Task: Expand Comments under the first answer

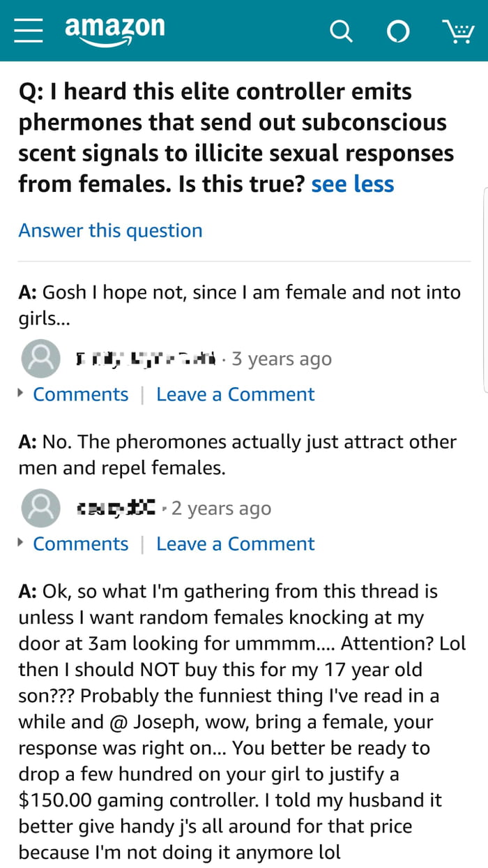Action: click(x=80, y=394)
